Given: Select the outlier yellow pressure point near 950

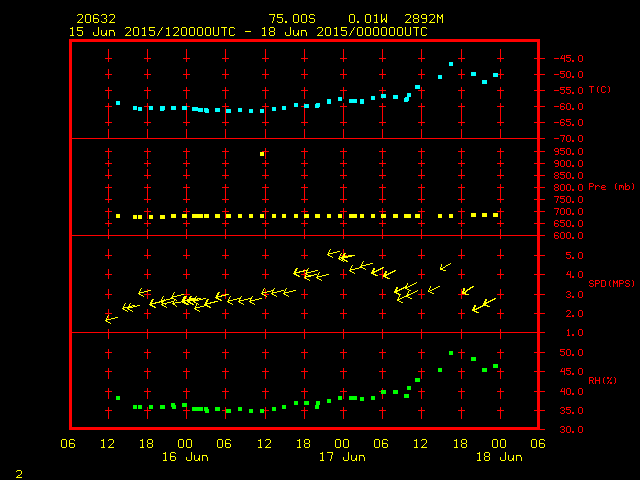Looking at the screenshot, I should tap(262, 154).
